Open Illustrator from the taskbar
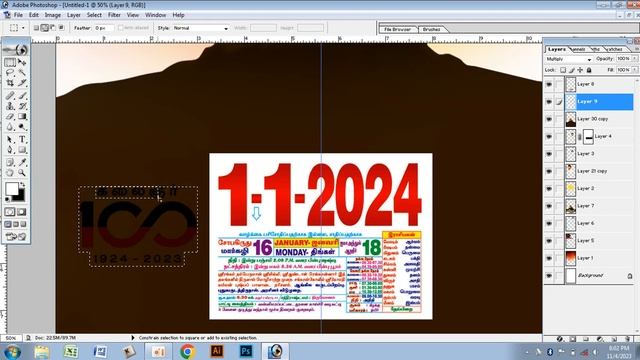The image size is (640, 360). pyautogui.click(x=217, y=351)
